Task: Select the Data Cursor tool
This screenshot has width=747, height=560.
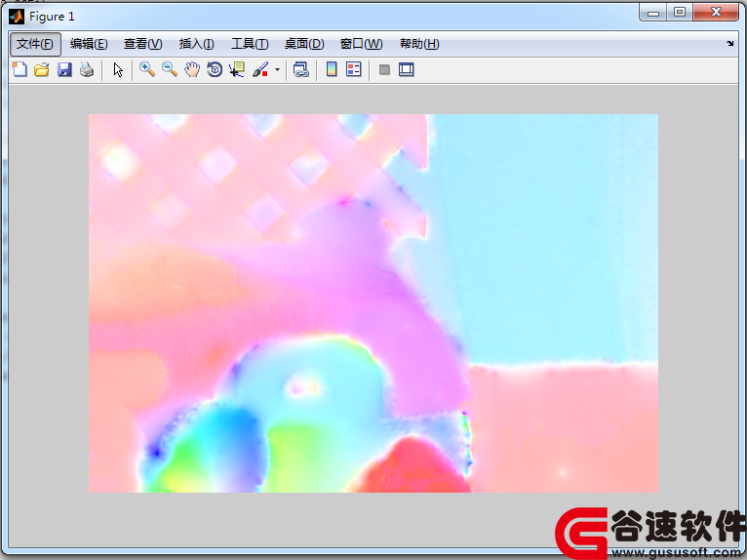Action: [x=237, y=69]
